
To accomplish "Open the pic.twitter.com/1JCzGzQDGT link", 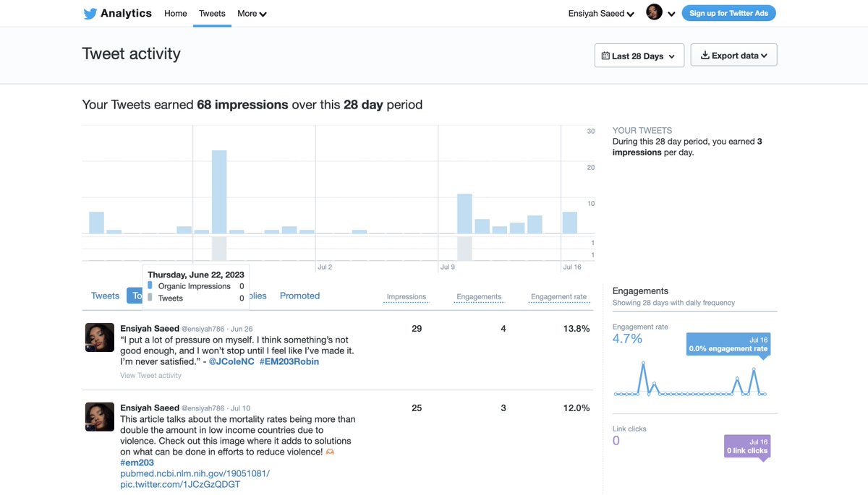I will [180, 484].
